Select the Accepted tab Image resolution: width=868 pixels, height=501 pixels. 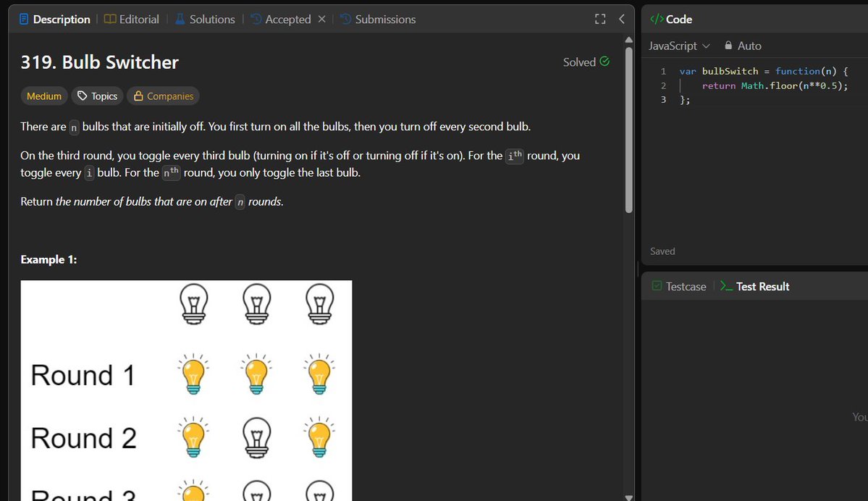281,20
